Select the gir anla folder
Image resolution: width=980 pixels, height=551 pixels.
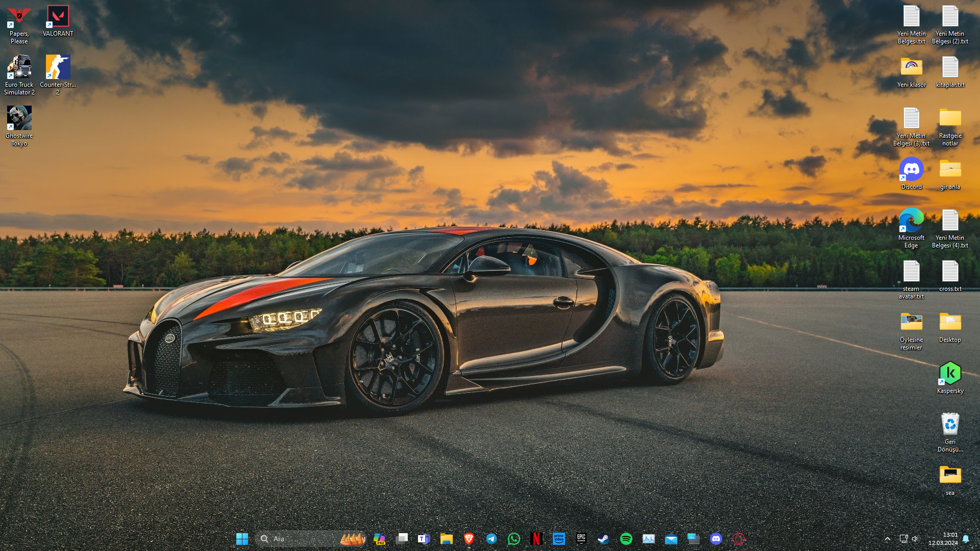[x=950, y=174]
